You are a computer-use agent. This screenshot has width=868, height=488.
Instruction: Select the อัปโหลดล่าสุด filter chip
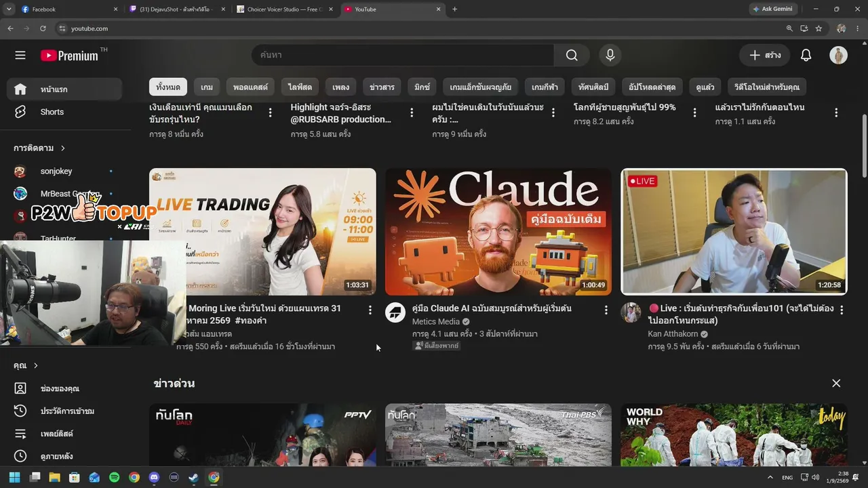click(x=652, y=87)
